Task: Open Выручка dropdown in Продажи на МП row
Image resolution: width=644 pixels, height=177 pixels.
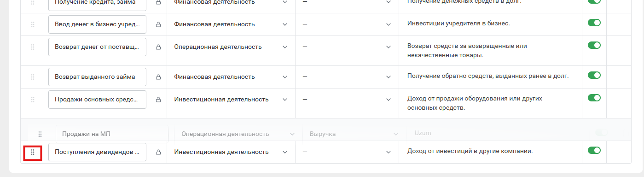Action: pos(351,134)
